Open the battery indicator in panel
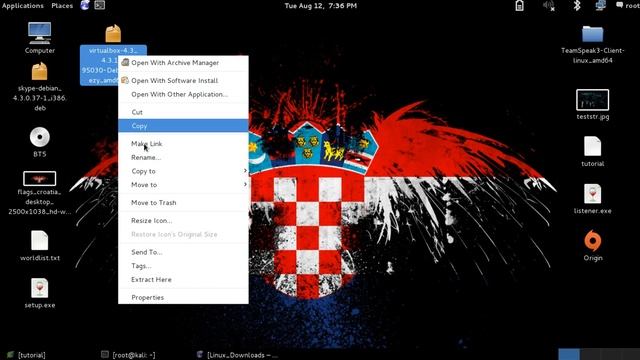Image resolution: width=640 pixels, height=360 pixels. 519,5
